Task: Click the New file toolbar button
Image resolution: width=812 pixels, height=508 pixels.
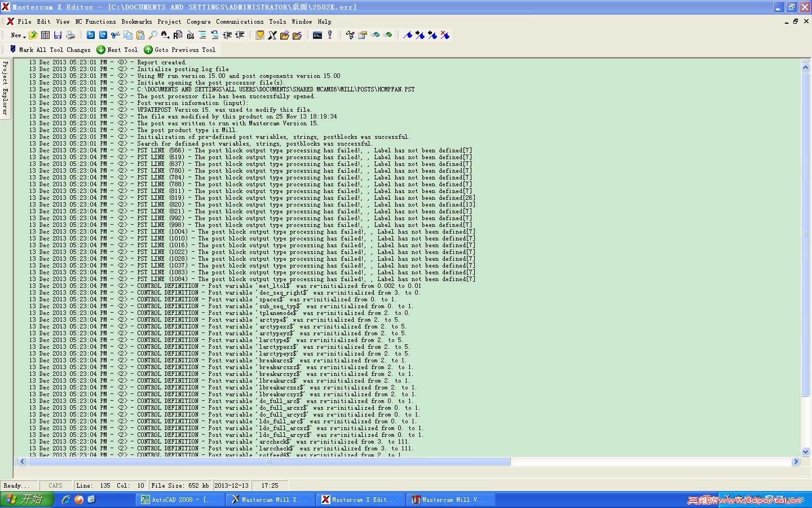Action: point(16,35)
